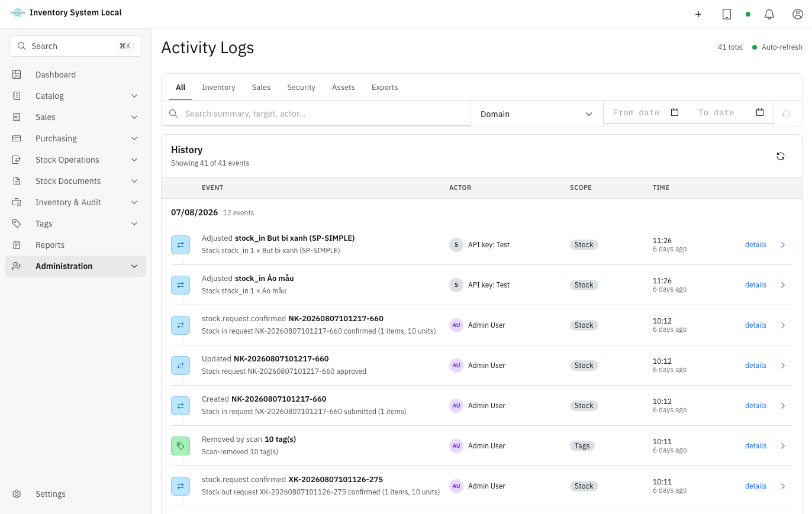Click the API key: Test actor on Áo mẫu row
This screenshot has width=812, height=514.
pyautogui.click(x=489, y=285)
